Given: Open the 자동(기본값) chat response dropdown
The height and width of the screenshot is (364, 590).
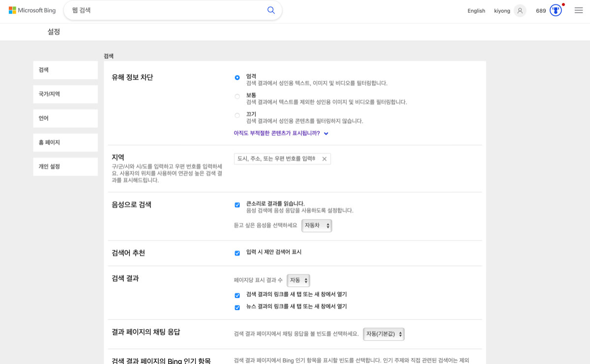Looking at the screenshot, I should [383, 334].
